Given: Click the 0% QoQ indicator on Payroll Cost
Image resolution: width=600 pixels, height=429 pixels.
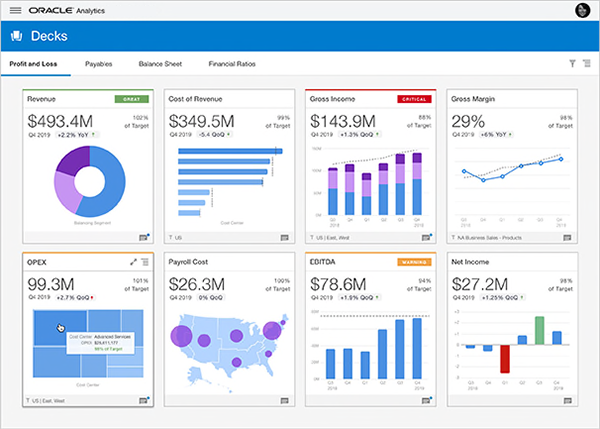Looking at the screenshot, I should (x=211, y=298).
